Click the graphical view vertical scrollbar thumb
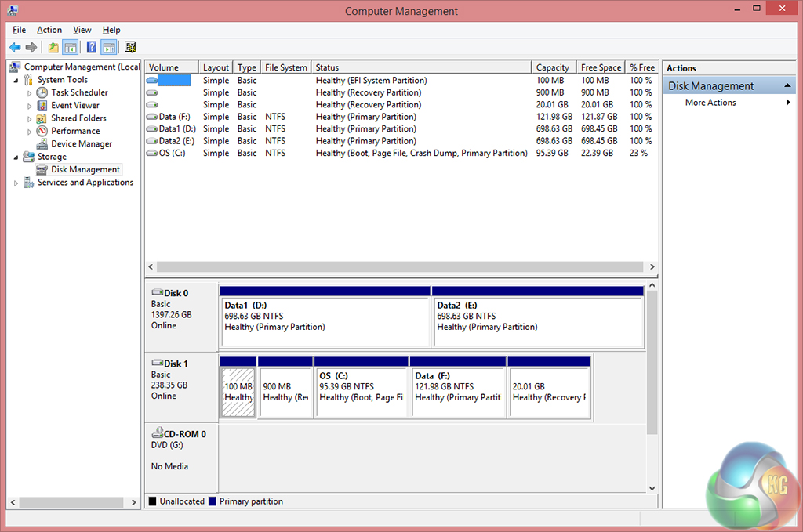Image resolution: width=803 pixels, height=532 pixels. point(652,362)
